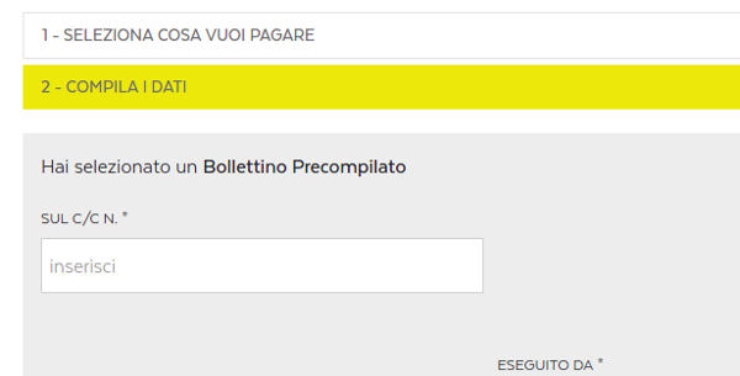The width and height of the screenshot is (740, 376).
Task: Open the Seleziona cosa vuoi pagare accordion
Action: [x=381, y=35]
